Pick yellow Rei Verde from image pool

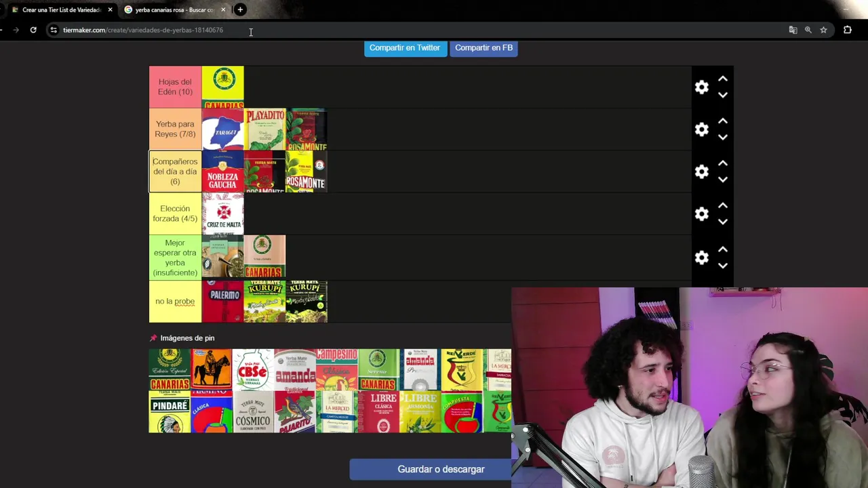coord(462,370)
